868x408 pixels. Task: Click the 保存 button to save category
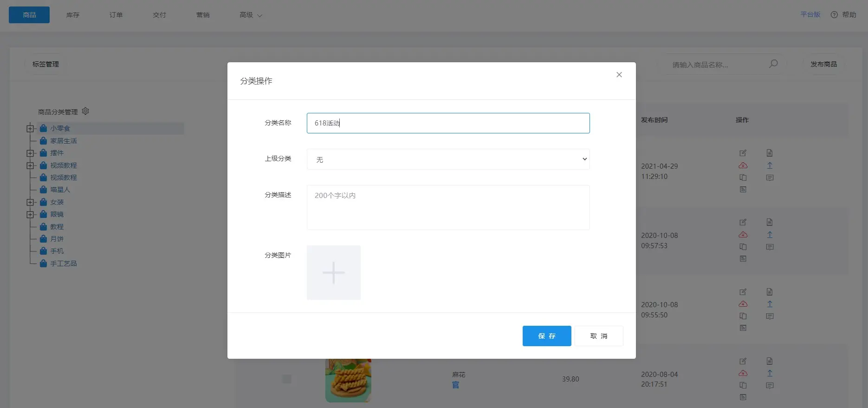tap(546, 336)
